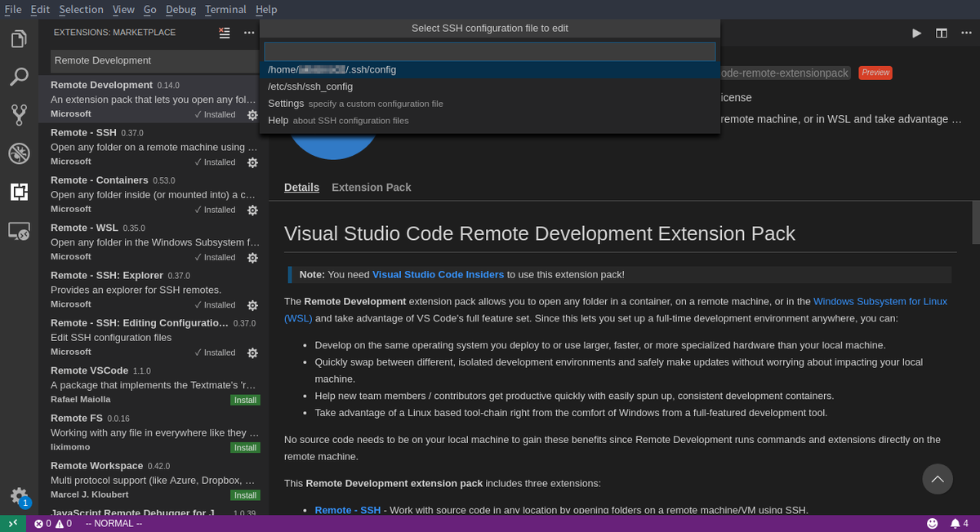Open manage gear for Remote - SSH: Editing Configuration
The image size is (980, 532).
(252, 352)
